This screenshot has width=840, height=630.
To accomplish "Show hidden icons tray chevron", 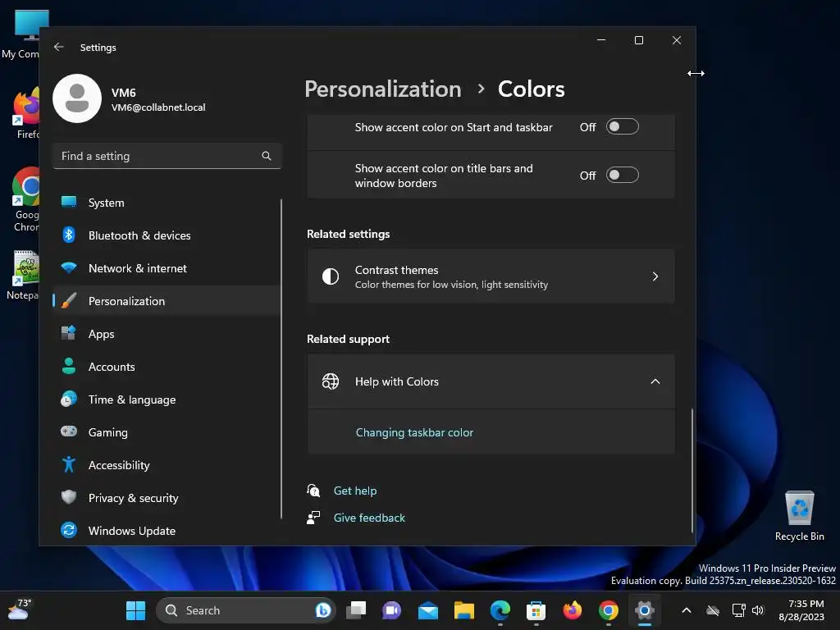I will point(687,610).
